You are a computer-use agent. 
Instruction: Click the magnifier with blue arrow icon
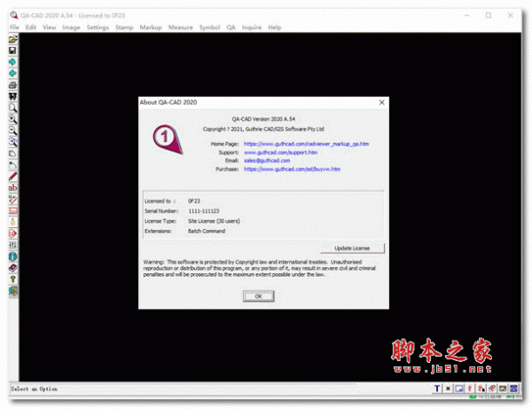(x=13, y=142)
